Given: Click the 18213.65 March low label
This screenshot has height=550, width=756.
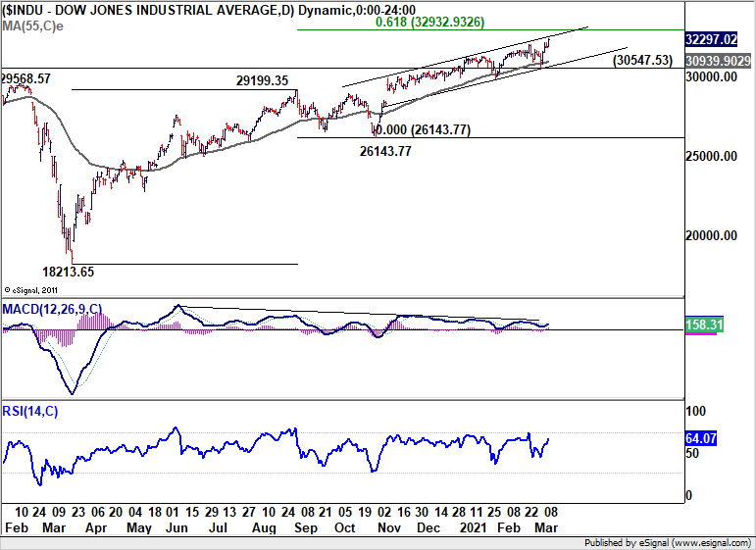Looking at the screenshot, I should (68, 272).
